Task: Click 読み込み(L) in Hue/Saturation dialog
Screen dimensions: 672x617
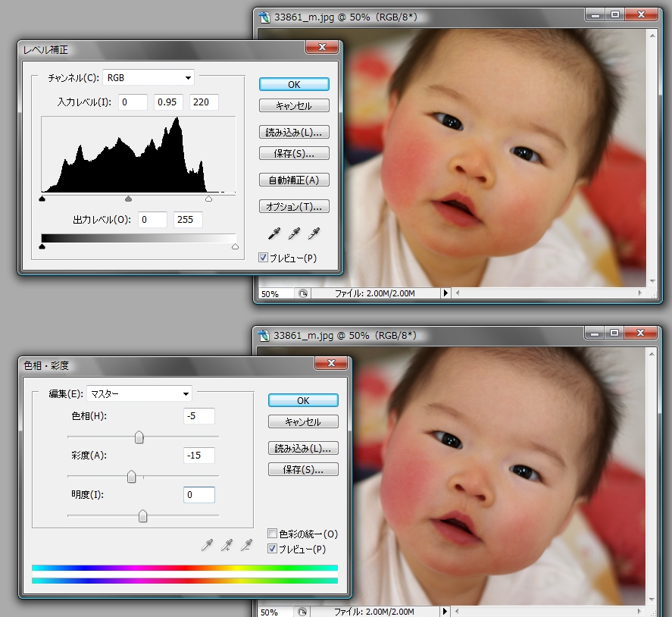Action: coord(303,448)
